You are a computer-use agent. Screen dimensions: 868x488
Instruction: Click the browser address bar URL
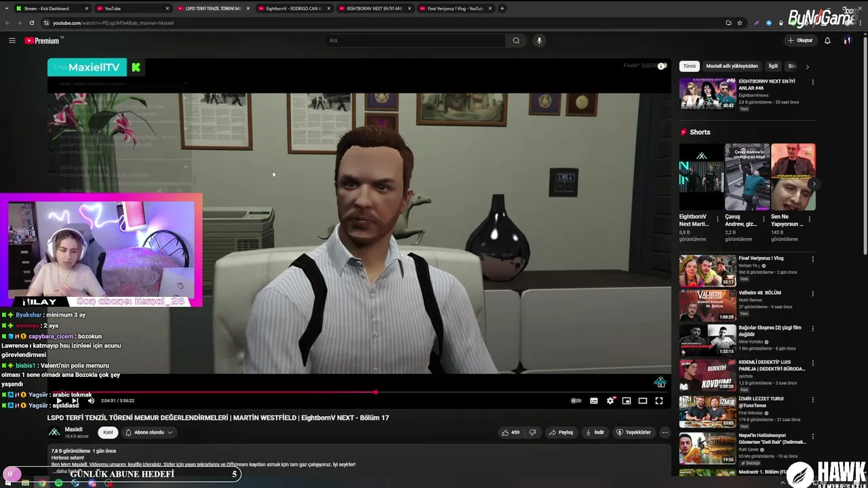113,23
